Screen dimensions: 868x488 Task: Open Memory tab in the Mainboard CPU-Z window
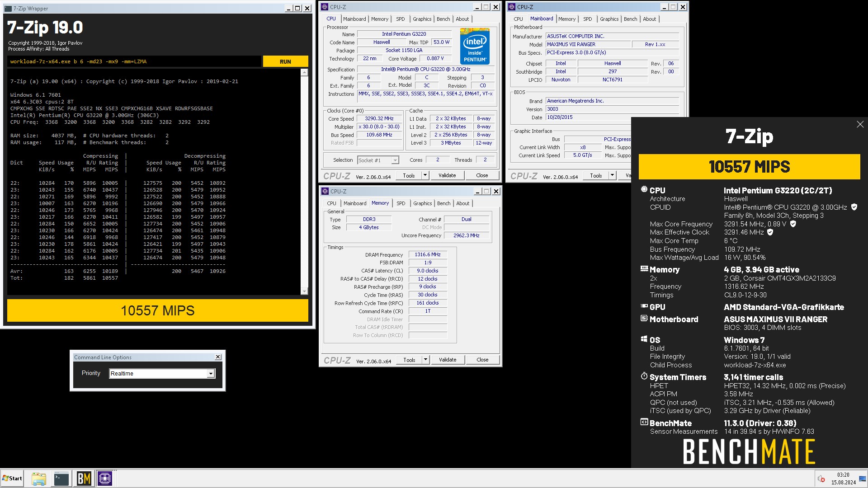coord(567,19)
